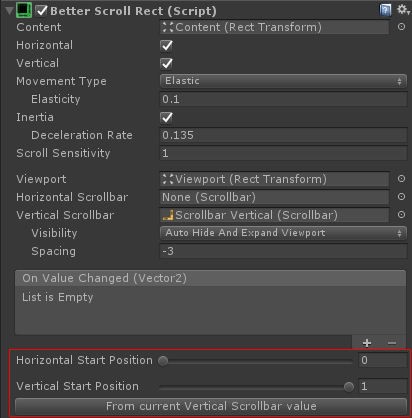Viewport: 412px width, 418px height.
Task: Open object picker for Horizontal Scrollbar
Action: 401,197
